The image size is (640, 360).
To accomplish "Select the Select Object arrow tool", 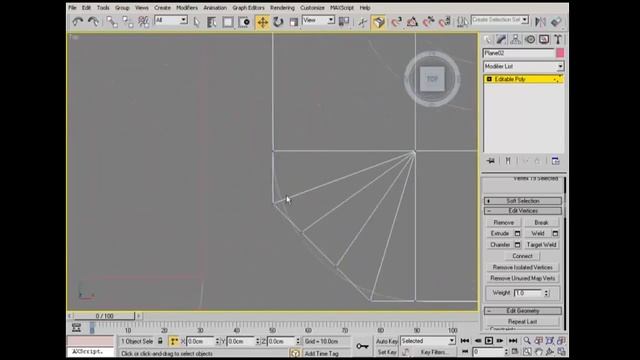I will coord(196,22).
